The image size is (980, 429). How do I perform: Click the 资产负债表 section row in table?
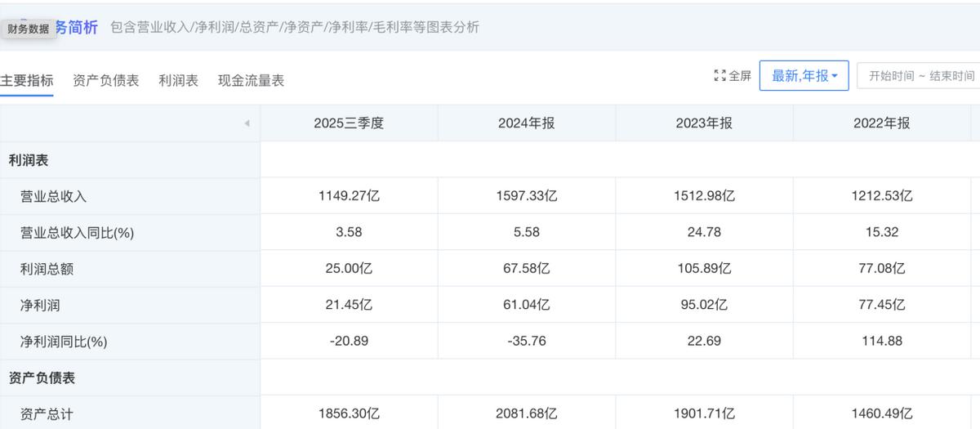(x=42, y=378)
